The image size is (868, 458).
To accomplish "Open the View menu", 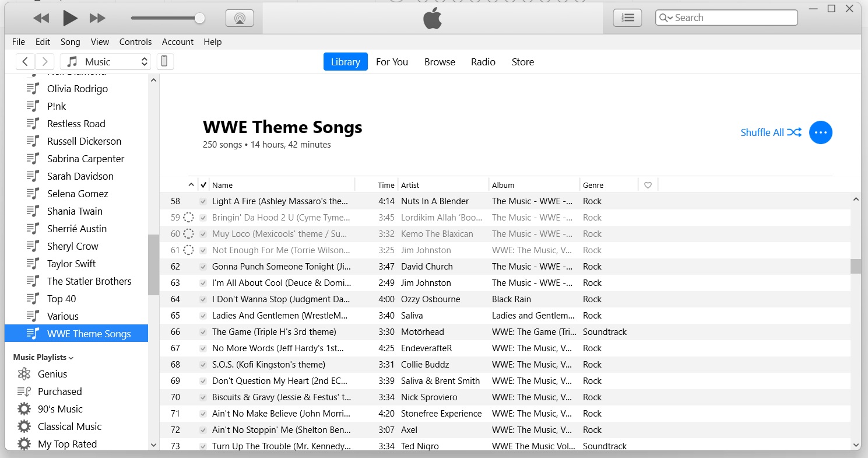I will click(100, 42).
